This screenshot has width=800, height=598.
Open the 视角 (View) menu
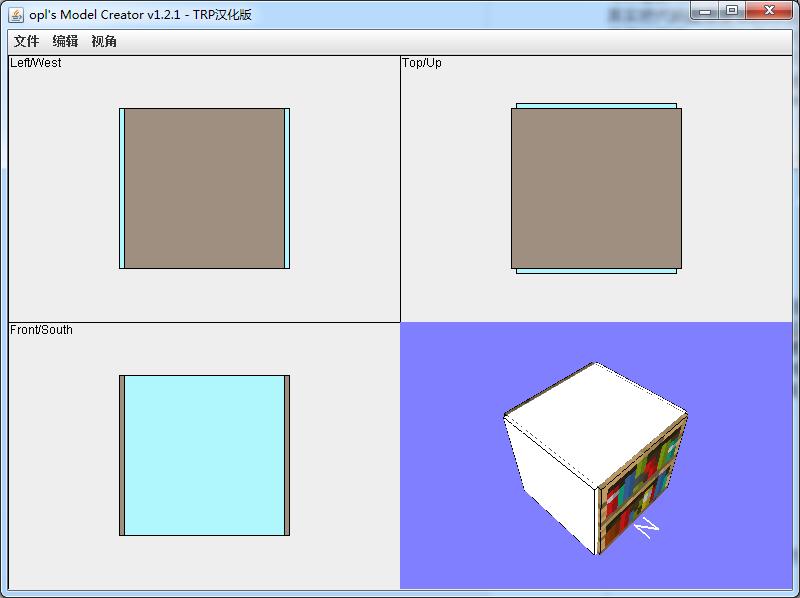pyautogui.click(x=104, y=41)
